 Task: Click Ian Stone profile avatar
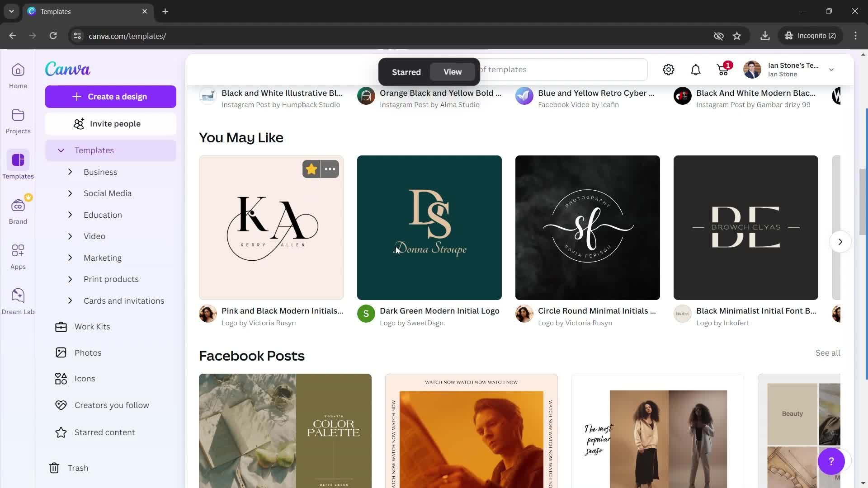(752, 70)
